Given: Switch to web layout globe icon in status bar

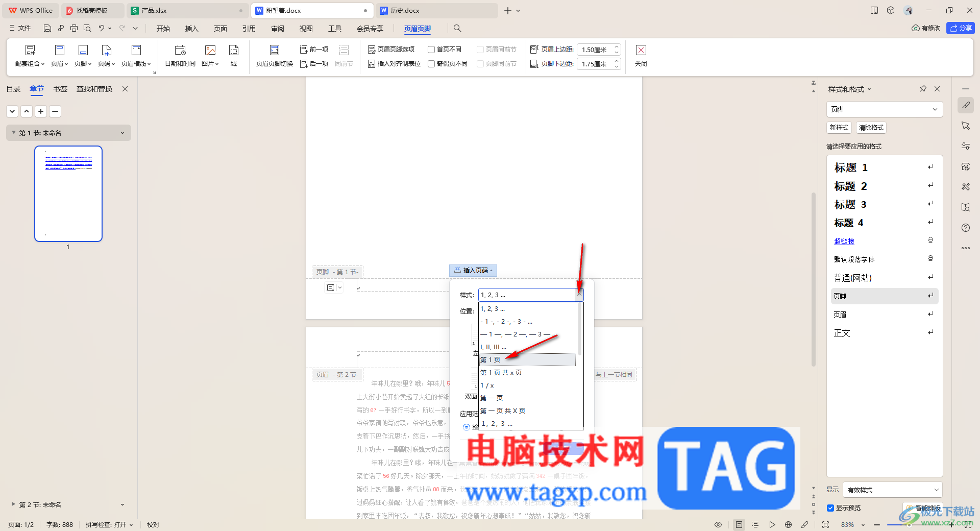Looking at the screenshot, I should 789,525.
